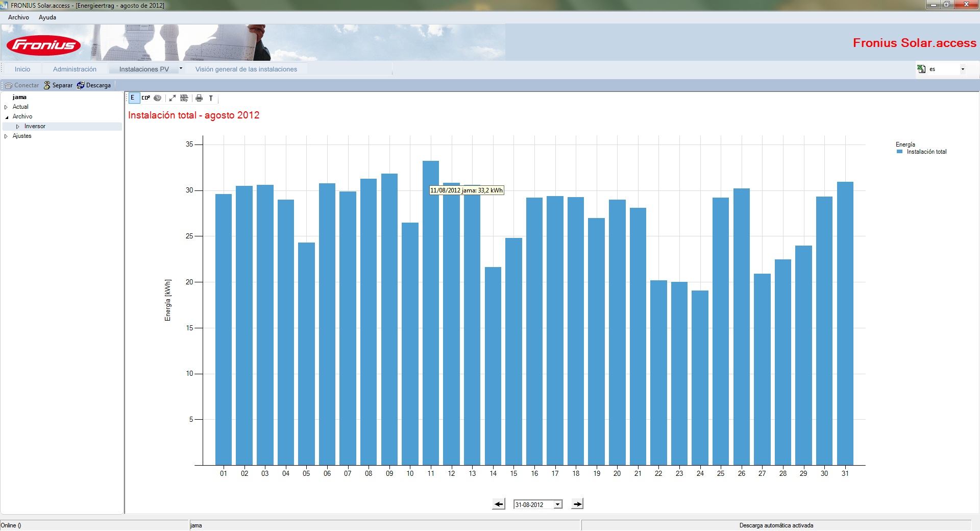Click the Conectar button label
Image resolution: width=980 pixels, height=531 pixels.
27,85
